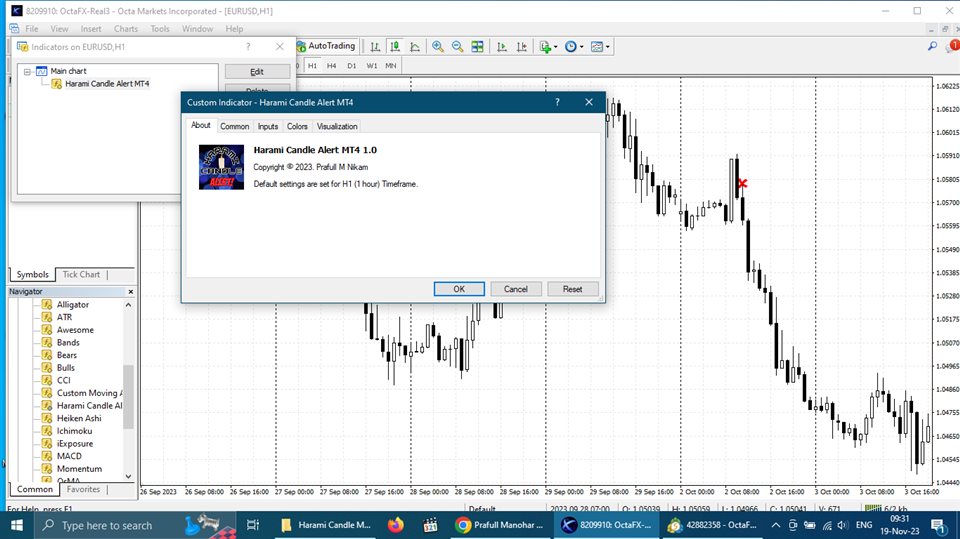
Task: Open the Tools menu
Action: pyautogui.click(x=160, y=29)
